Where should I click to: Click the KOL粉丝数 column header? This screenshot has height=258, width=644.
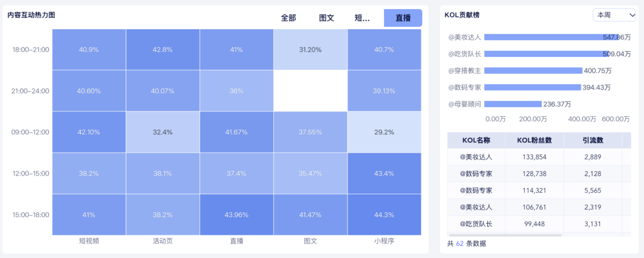coord(535,140)
